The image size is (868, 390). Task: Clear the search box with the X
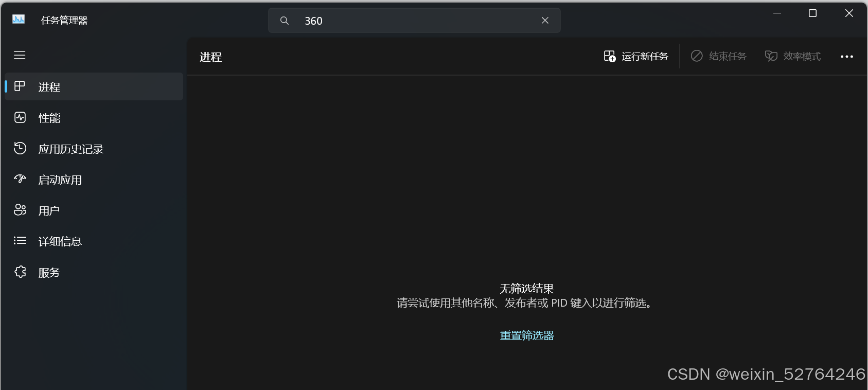(545, 21)
